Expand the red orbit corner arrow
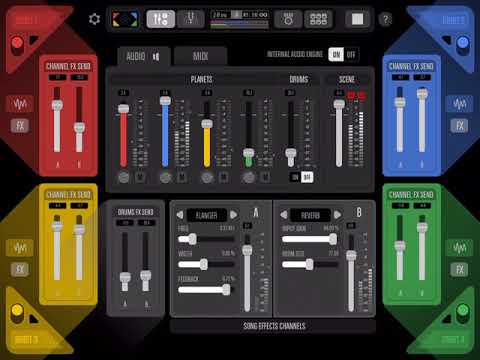This screenshot has height=360, width=480. [33, 40]
